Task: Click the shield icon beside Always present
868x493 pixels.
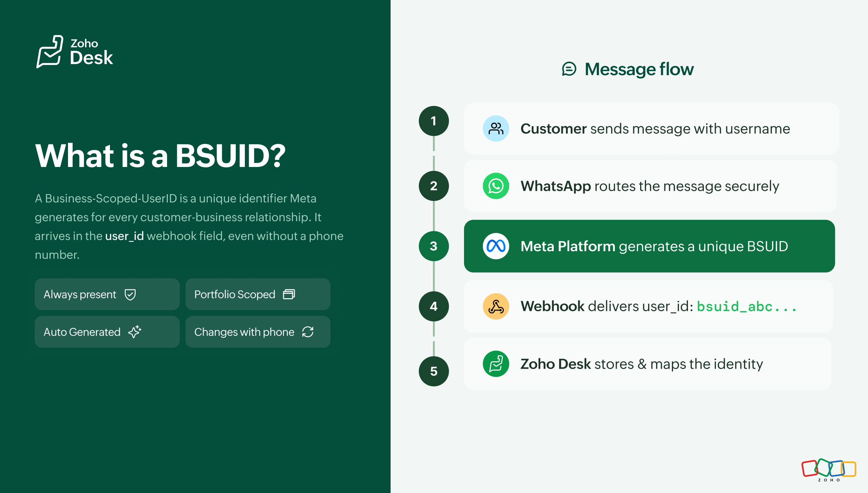Action: pos(130,295)
